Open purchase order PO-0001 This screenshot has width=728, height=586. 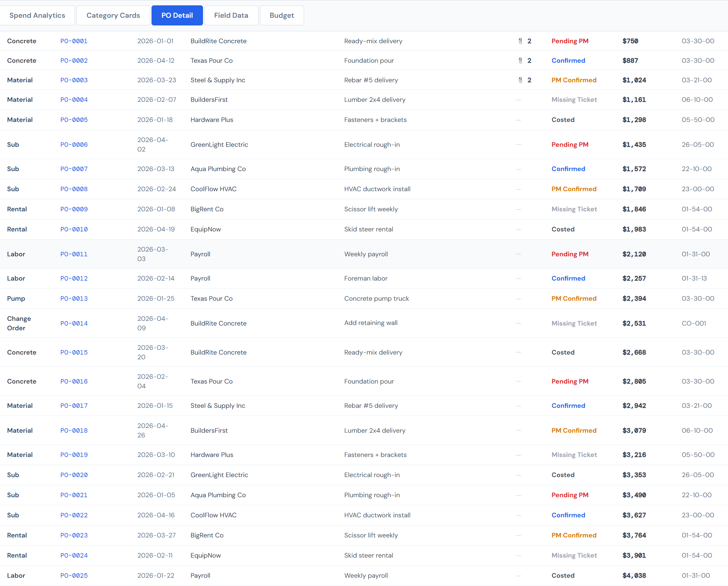(x=74, y=41)
